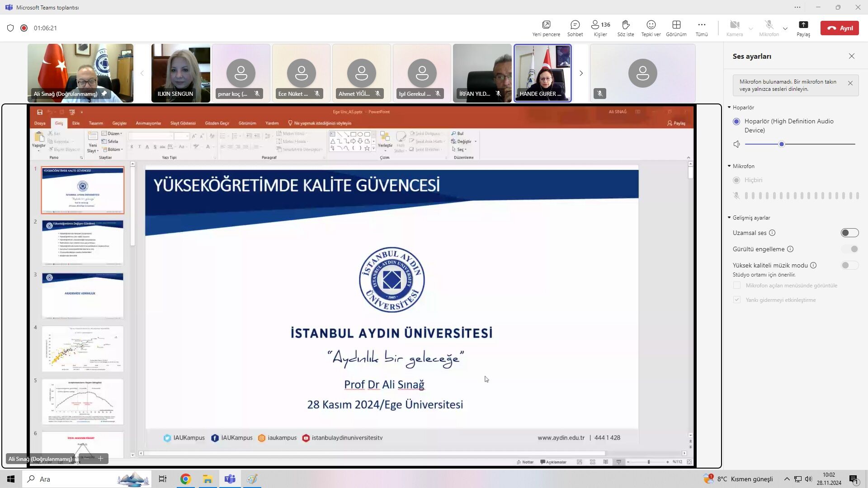Screen dimensions: 868x488
Task: Collapse the Hoparlör section
Action: [729, 108]
